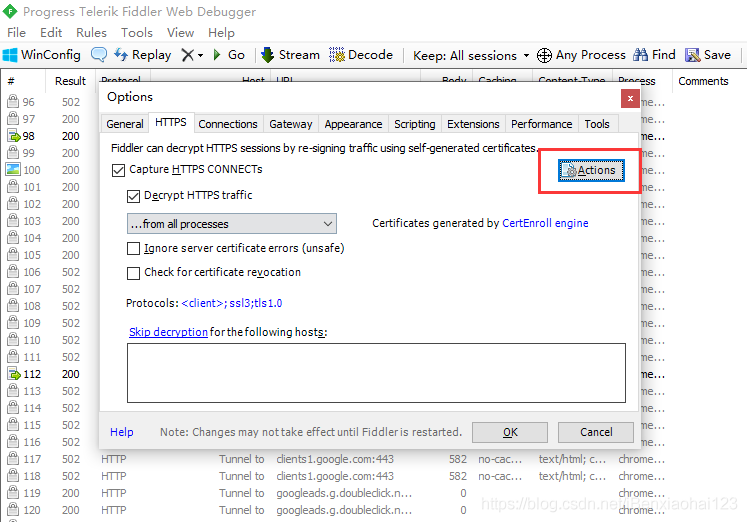This screenshot has height=522, width=747.
Task: Switch to the Tools tab in Options
Action: coord(597,124)
